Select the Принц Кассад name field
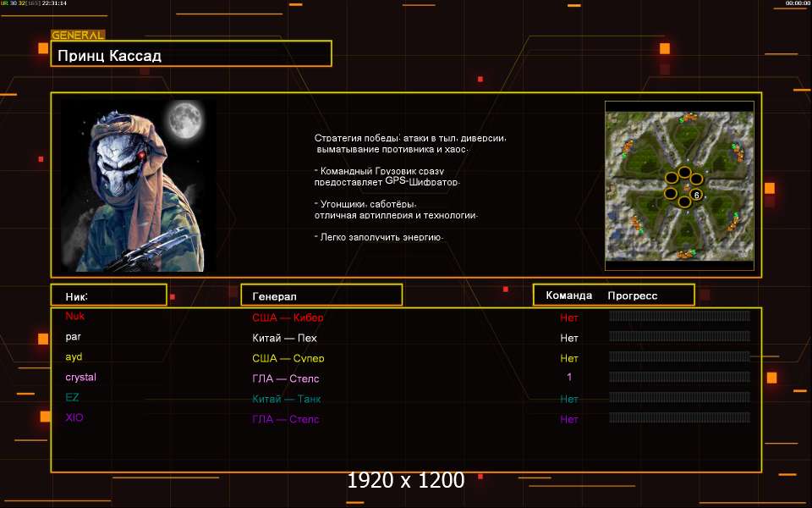This screenshot has width=812, height=508. pyautogui.click(x=191, y=56)
